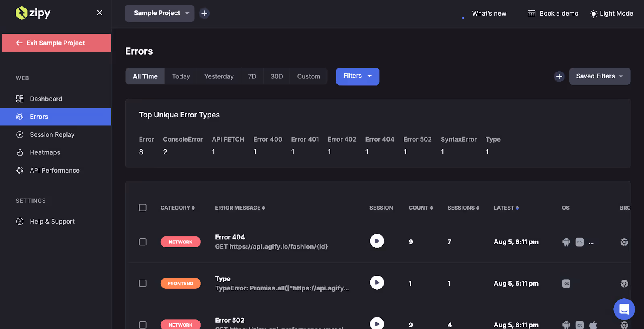Click the plus icon beside Saved Filters
Viewport: 644px width, 329px height.
pos(559,76)
